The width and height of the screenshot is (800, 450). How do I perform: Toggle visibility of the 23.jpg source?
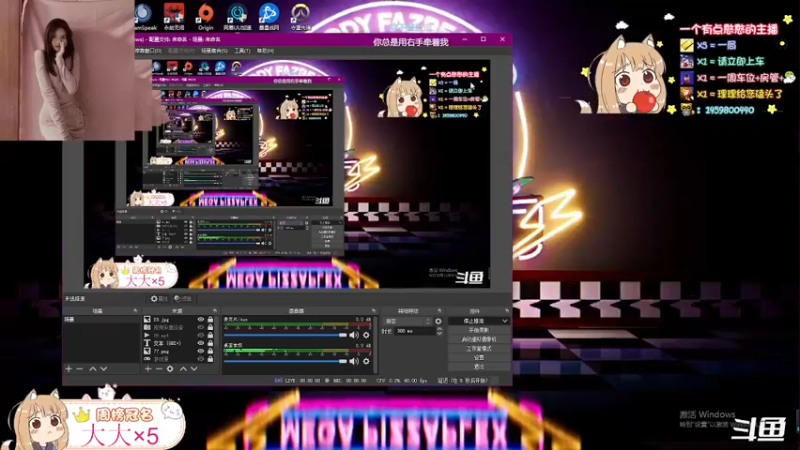coord(201,320)
